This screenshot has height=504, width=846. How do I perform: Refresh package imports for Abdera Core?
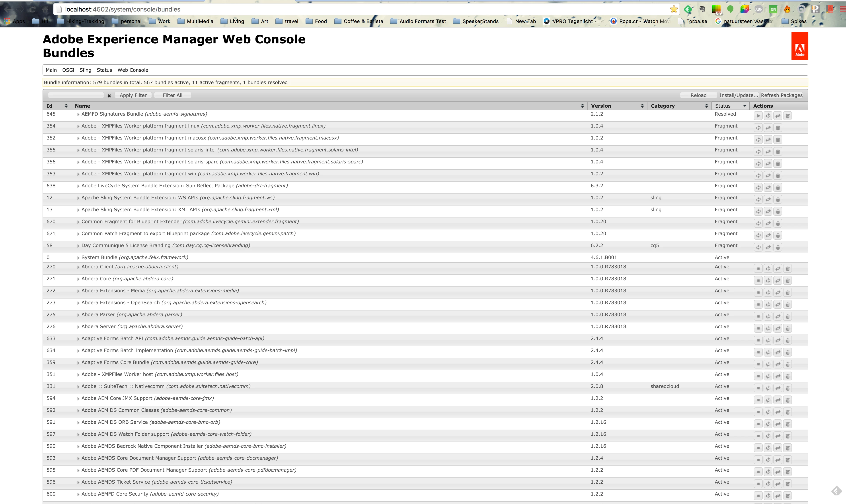768,281
